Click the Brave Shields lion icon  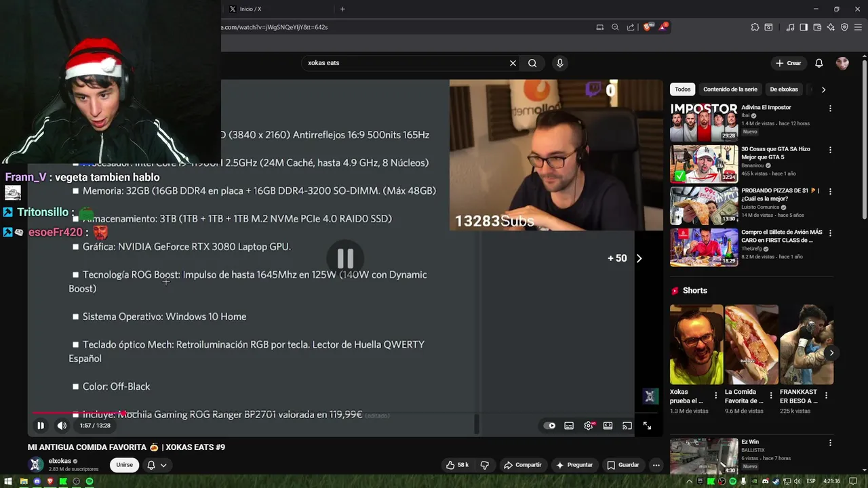648,27
